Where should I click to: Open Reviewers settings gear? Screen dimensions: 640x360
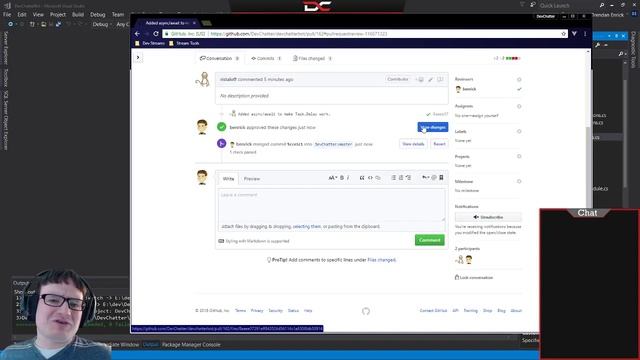click(x=519, y=79)
